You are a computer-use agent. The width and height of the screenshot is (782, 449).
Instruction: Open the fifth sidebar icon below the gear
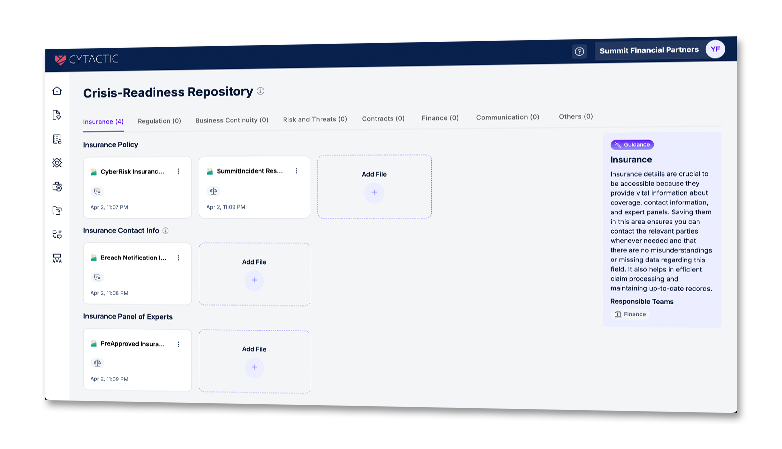point(57,187)
